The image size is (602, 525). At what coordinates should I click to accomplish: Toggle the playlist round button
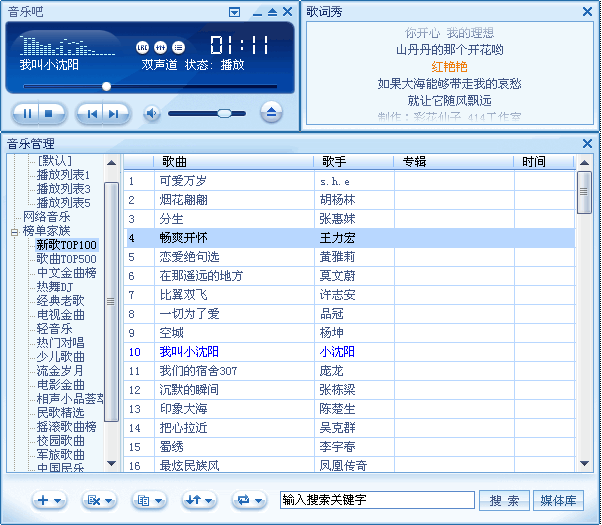point(178,48)
